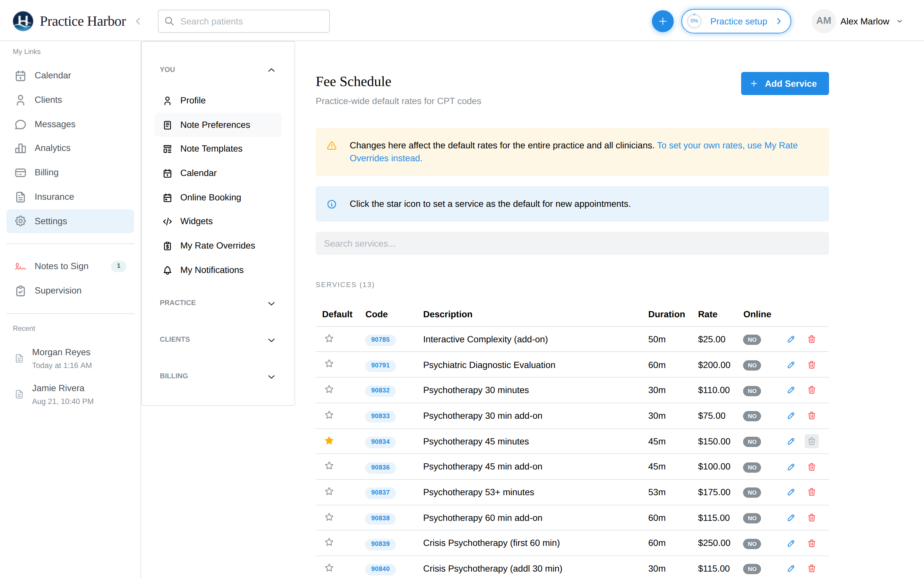Star Psychiatric Diagnostic Evaluation as default service
The image size is (924, 578).
(x=329, y=363)
